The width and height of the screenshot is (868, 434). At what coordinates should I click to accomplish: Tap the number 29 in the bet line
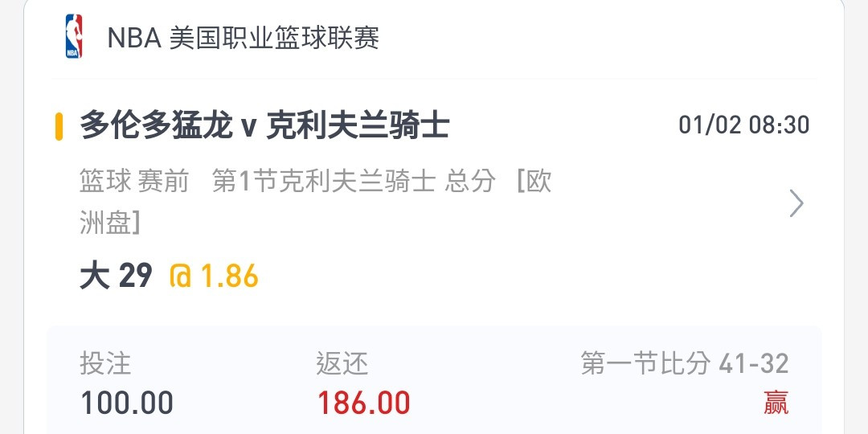point(136,276)
